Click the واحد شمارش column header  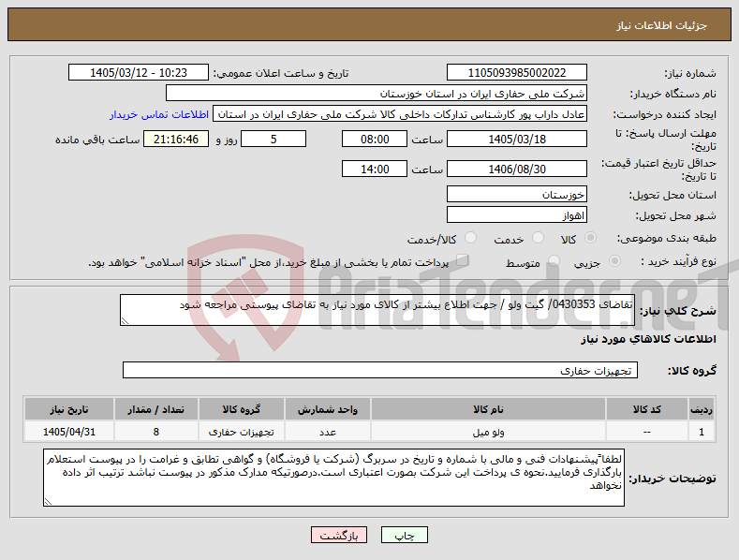coord(328,409)
